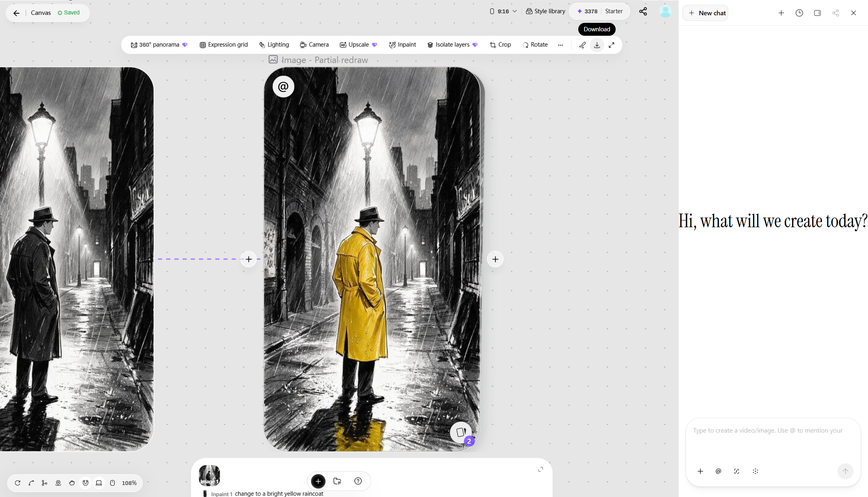
Task: Open image fullscreen with expand arrows icon
Action: click(612, 45)
